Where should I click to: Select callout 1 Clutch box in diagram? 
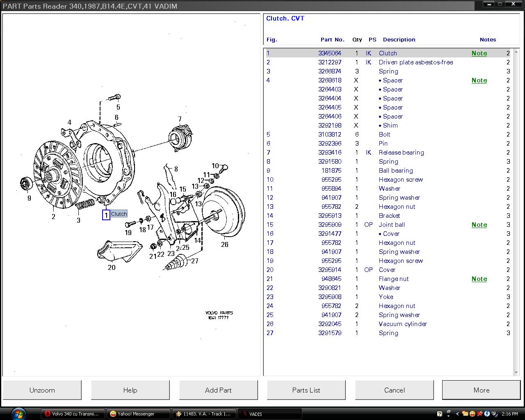(x=106, y=215)
